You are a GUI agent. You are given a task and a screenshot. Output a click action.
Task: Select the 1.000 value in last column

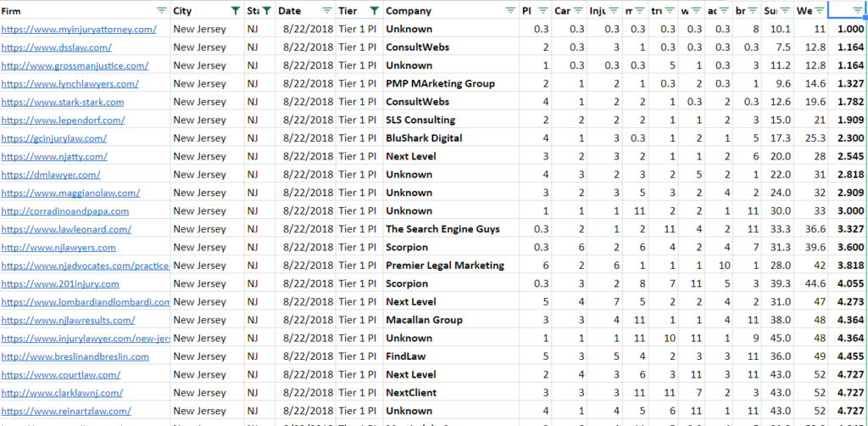point(848,29)
